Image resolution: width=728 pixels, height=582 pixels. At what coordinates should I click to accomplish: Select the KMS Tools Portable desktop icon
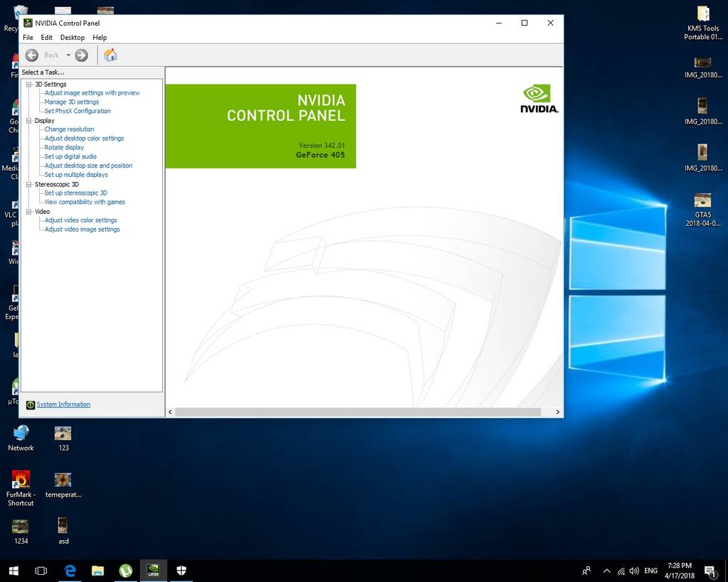click(x=703, y=23)
